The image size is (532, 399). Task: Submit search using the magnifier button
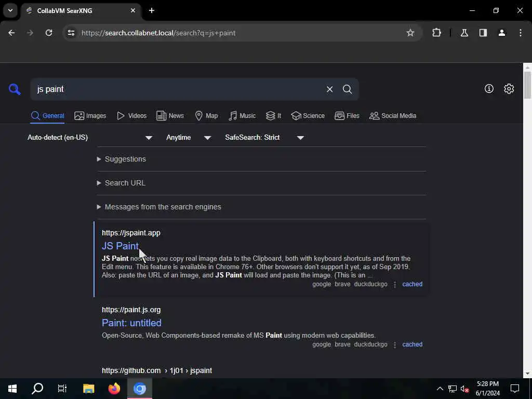[x=347, y=89]
